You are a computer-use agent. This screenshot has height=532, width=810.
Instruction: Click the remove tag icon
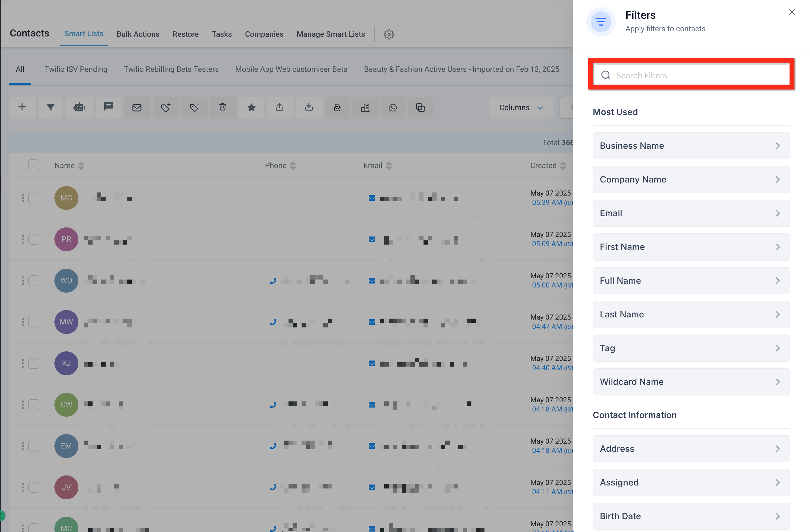[x=194, y=107]
